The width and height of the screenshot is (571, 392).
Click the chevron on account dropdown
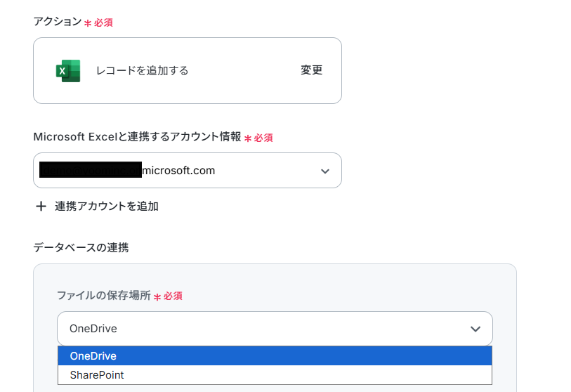pos(324,171)
